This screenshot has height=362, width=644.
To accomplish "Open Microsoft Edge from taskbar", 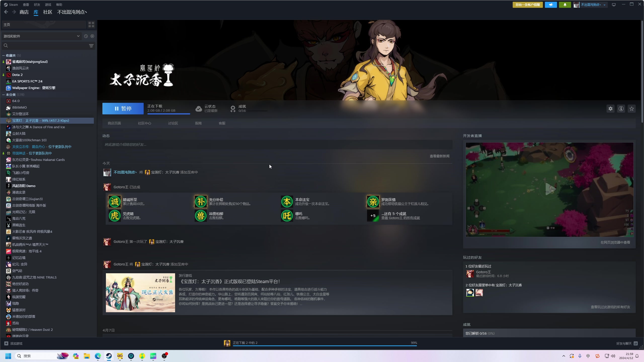I will 98,356.
